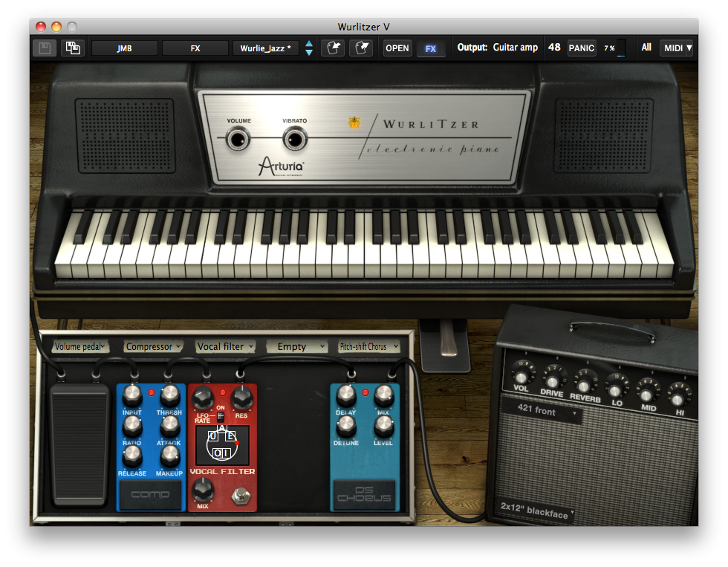728x567 pixels.
Task: Click the export preset icon
Action: [x=362, y=48]
